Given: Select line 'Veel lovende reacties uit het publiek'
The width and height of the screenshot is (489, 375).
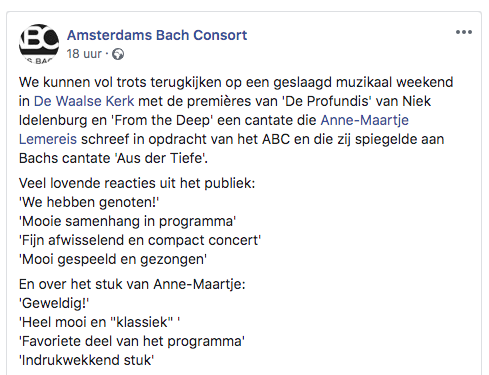Looking at the screenshot, I should (137, 183).
